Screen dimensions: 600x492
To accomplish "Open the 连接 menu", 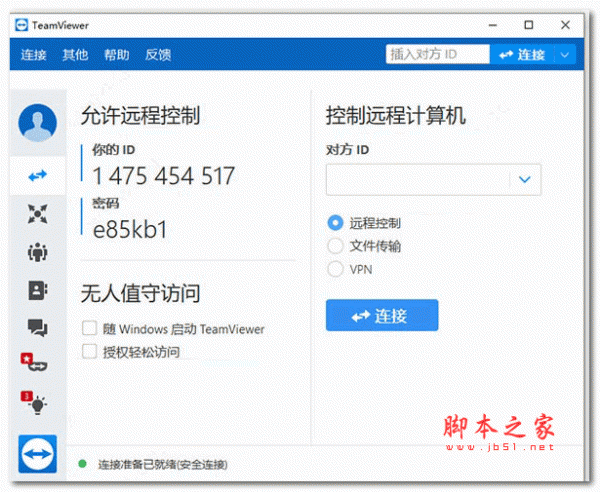I will [x=34, y=55].
